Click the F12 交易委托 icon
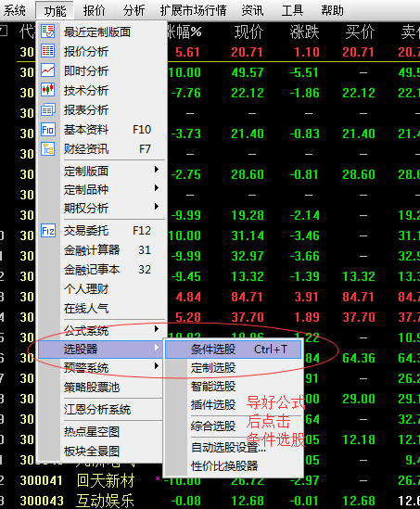Image resolution: width=420 pixels, height=509 pixels. [47, 231]
